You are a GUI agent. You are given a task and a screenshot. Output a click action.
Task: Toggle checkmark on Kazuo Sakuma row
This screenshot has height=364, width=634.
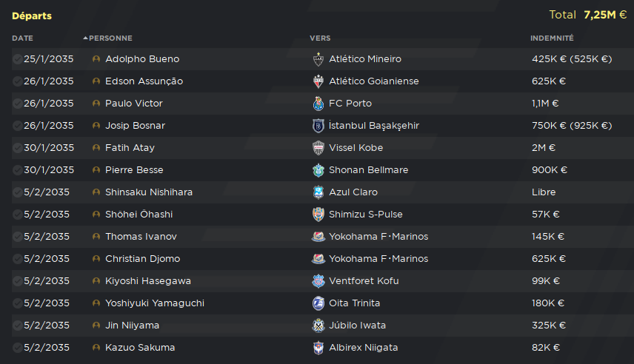[17, 348]
